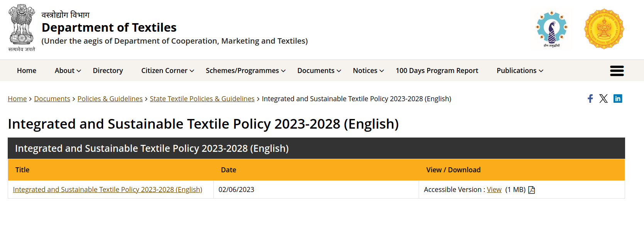
Task: Navigate to State Textile Policies & Guidelines breadcrumb
Action: click(x=202, y=99)
